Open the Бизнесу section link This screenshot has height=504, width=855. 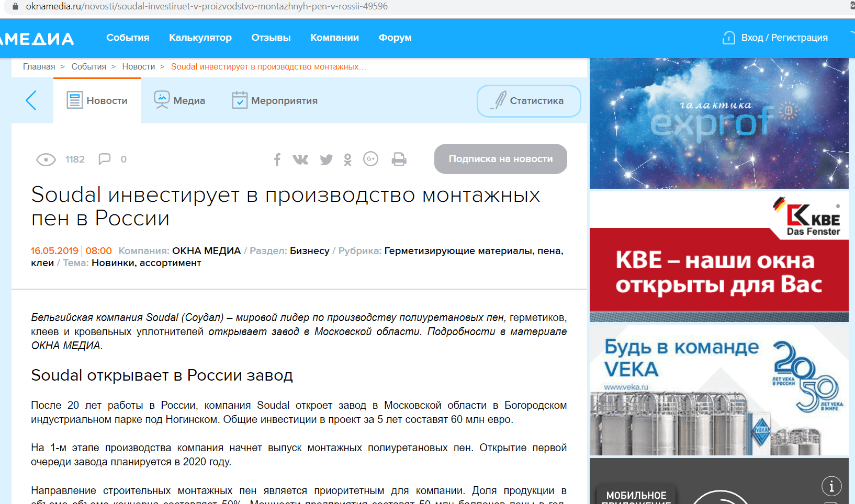[310, 251]
